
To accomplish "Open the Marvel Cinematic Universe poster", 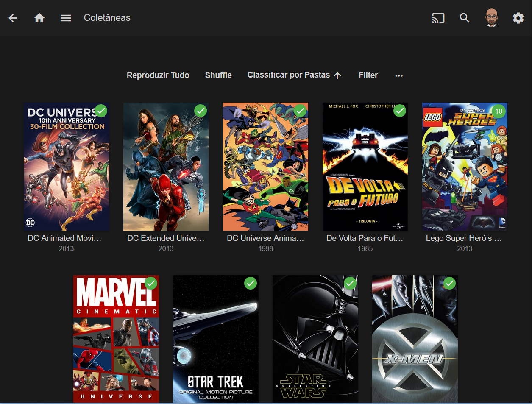I will pos(116,339).
